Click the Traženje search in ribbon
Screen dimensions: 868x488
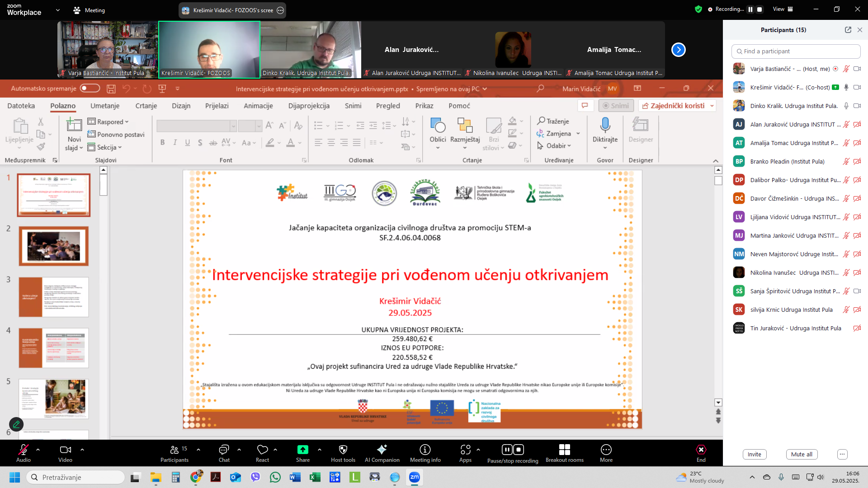click(553, 121)
